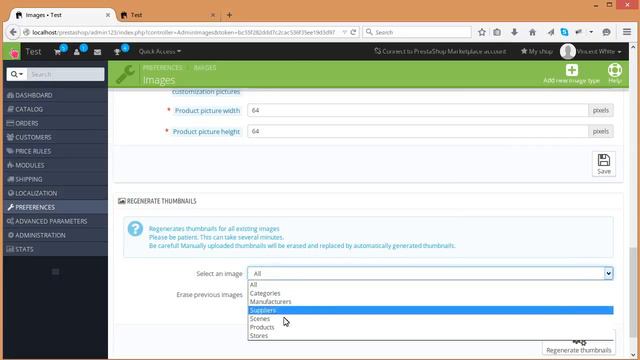Screen dimensions: 640x360
Task: Open the messages envelope icon
Action: 97,52
